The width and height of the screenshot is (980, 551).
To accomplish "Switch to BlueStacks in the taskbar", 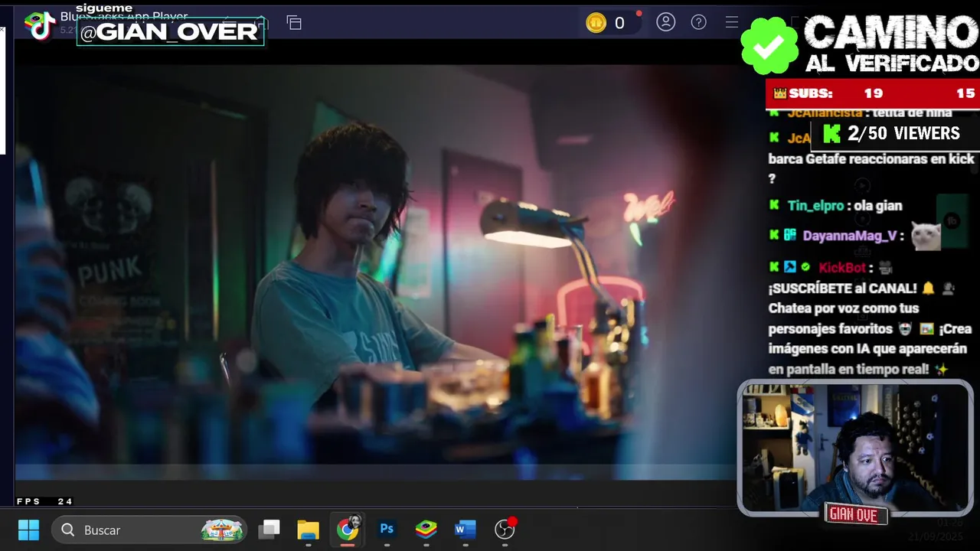I will point(426,529).
